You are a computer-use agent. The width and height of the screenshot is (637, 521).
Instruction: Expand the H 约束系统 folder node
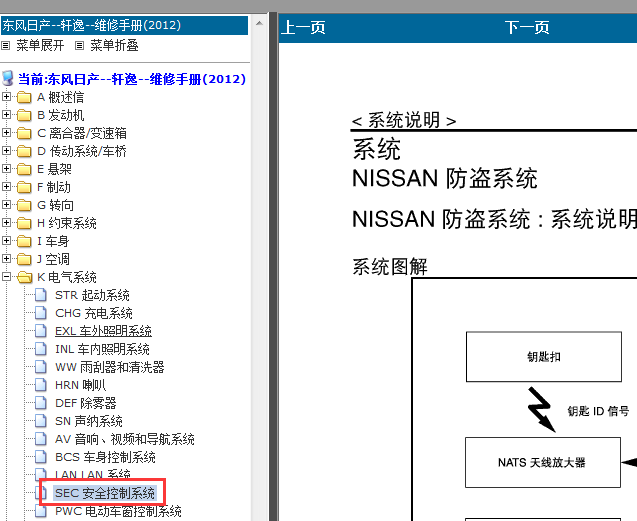click(6, 223)
